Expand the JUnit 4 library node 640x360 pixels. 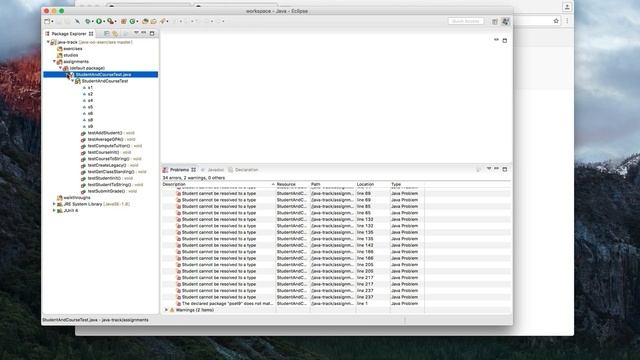[54, 211]
